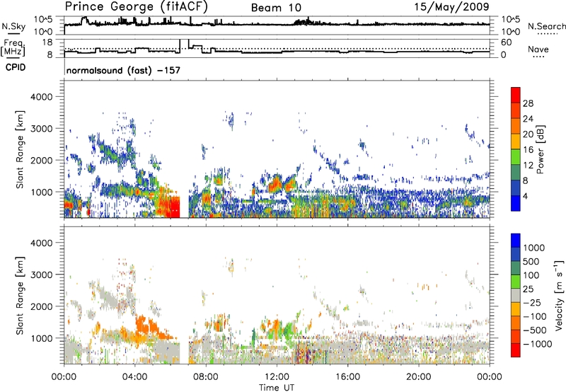Click the '500' value on Velocity scale
Viewport: 566px width, 392px height.
click(x=533, y=262)
